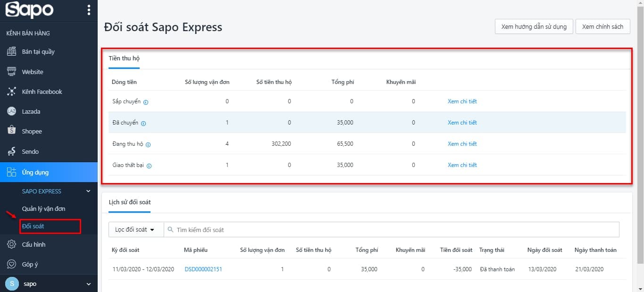Viewport: 644px width, 292px height.
Task: Click info icon next to Đã chuyển
Action: point(143,123)
